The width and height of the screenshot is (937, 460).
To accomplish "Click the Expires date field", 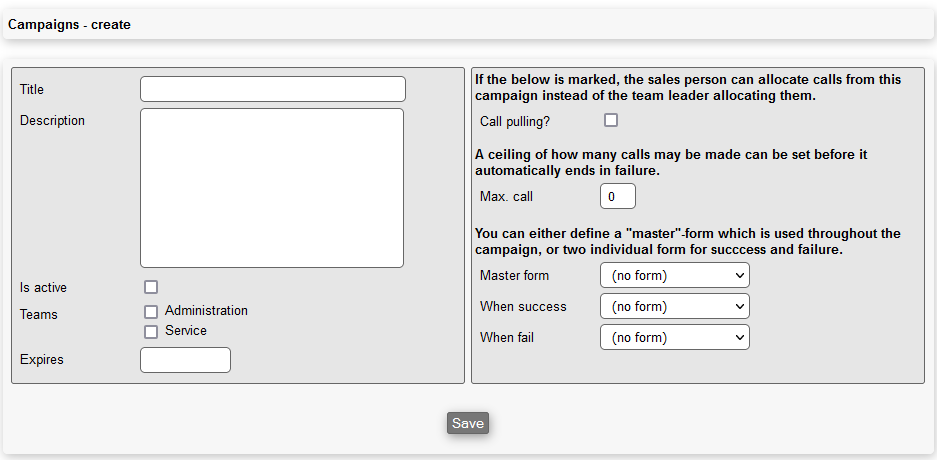I will click(x=185, y=360).
